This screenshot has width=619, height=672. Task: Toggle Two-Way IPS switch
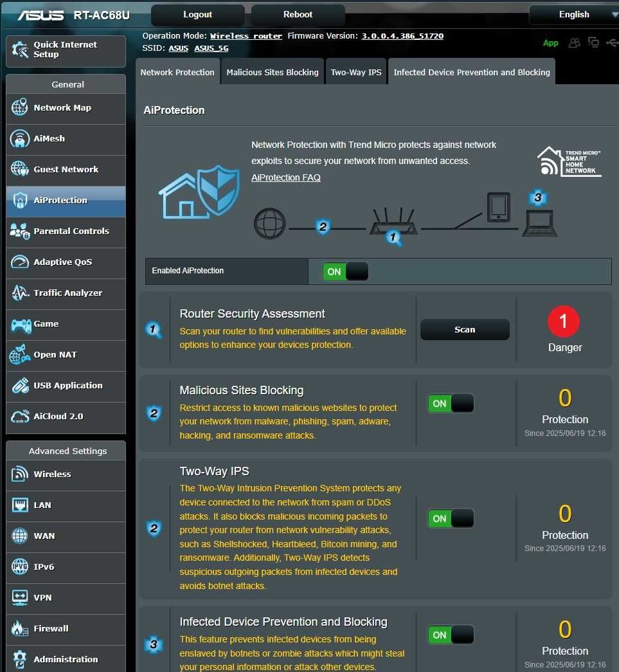[451, 518]
